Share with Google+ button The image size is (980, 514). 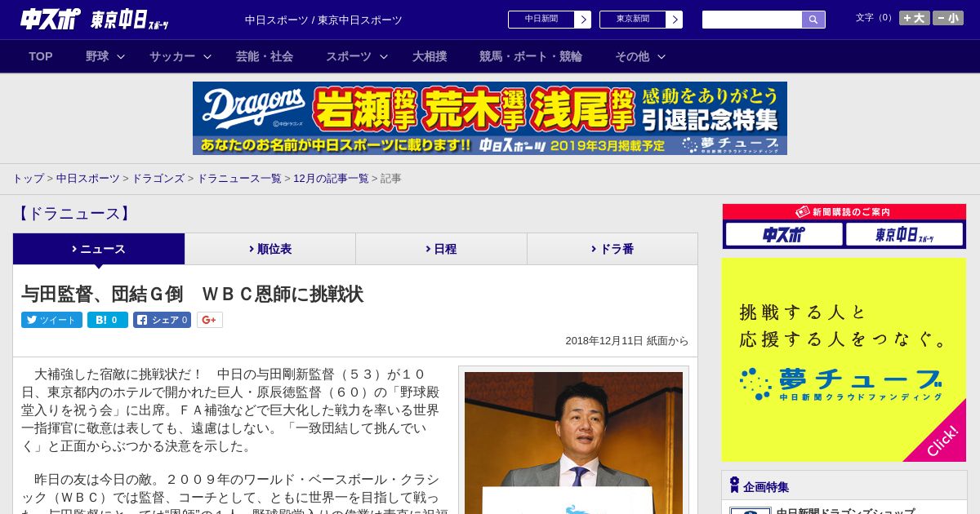point(209,320)
